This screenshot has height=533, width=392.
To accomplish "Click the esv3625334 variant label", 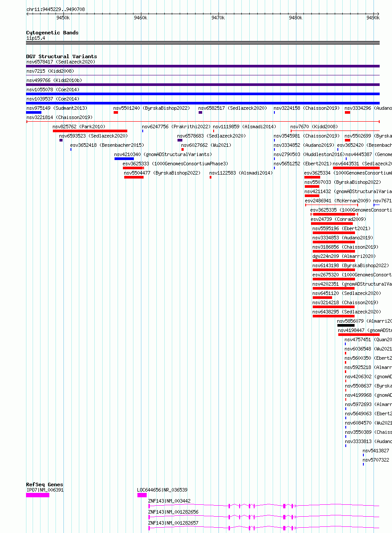I will coord(348,173).
